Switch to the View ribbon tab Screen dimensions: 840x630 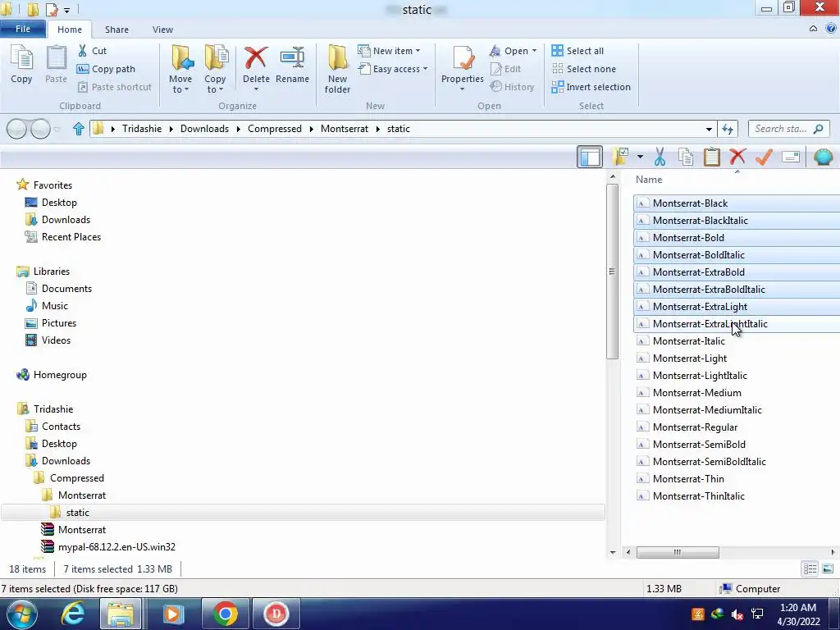click(162, 30)
